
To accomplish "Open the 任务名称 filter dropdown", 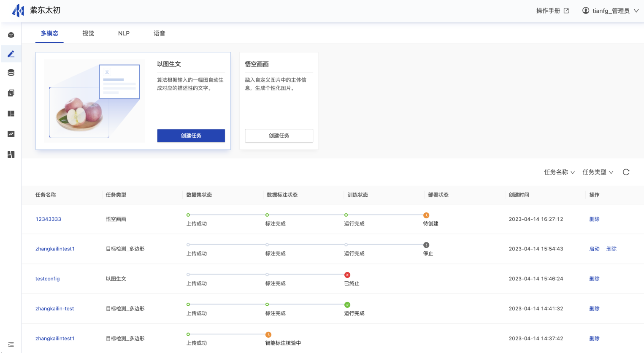I will [x=559, y=172].
